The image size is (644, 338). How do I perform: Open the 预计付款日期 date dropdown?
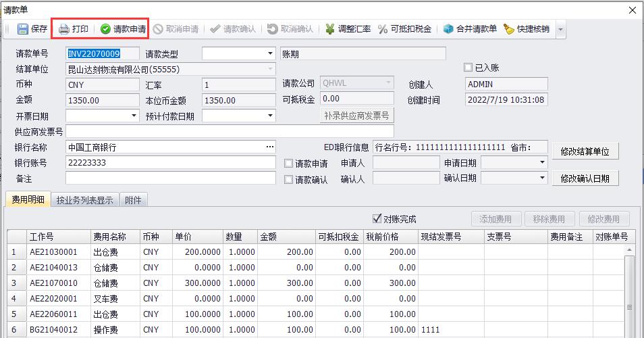pyautogui.click(x=270, y=116)
